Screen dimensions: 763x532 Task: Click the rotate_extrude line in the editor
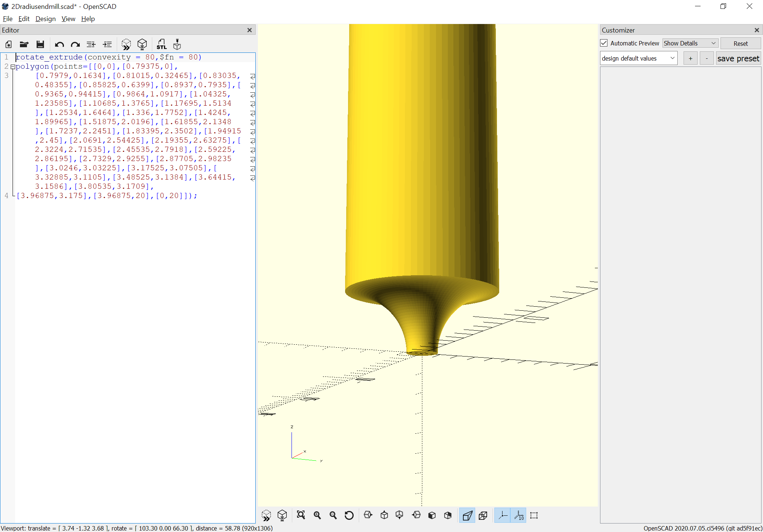(x=109, y=57)
